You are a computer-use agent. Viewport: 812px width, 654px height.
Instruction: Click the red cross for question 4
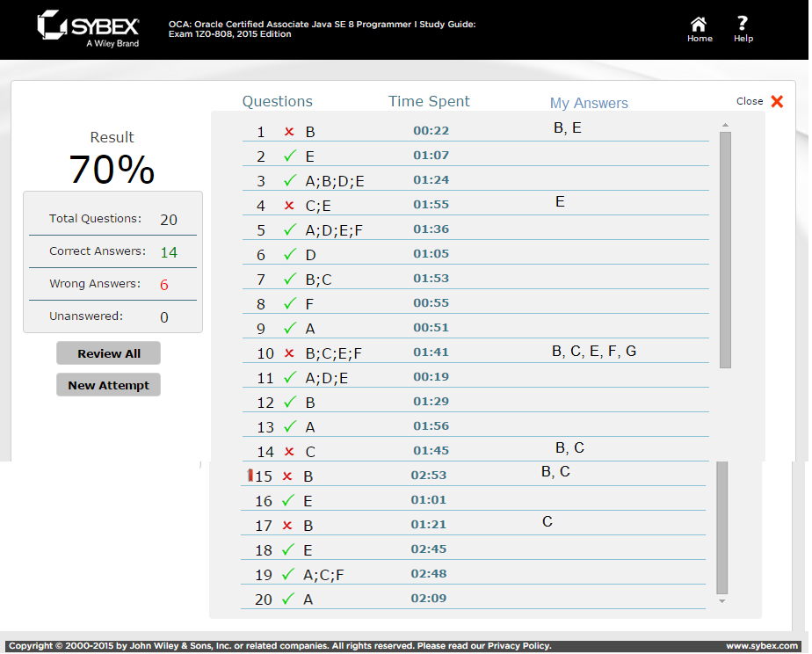pos(289,206)
